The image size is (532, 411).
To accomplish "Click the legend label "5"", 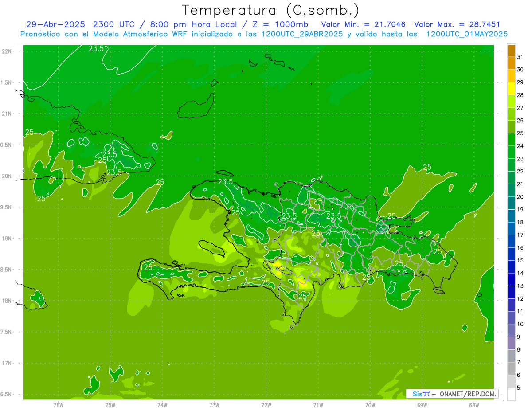I will click(519, 388).
